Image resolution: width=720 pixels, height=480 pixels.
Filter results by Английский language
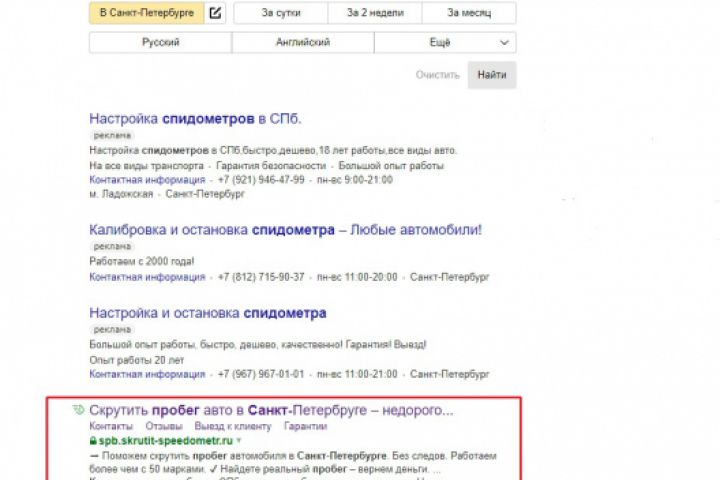pyautogui.click(x=303, y=42)
